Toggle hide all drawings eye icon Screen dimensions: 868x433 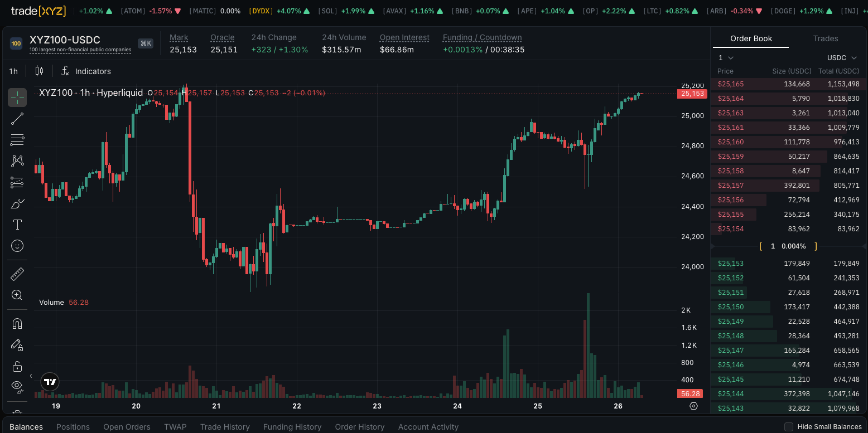click(17, 386)
